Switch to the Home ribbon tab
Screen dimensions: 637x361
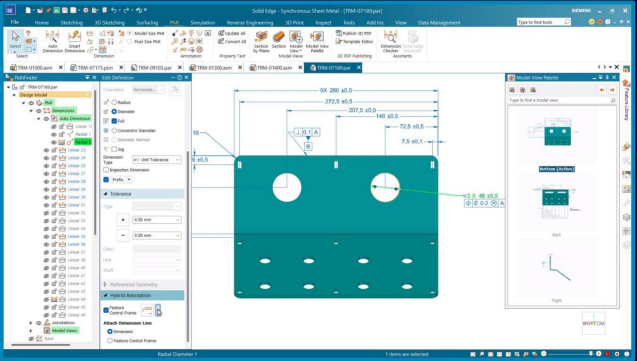(x=41, y=23)
